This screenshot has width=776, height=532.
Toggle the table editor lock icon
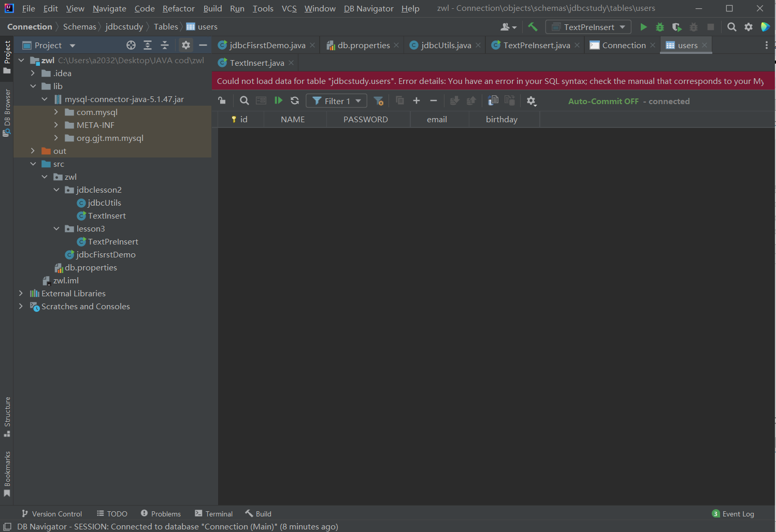click(222, 100)
